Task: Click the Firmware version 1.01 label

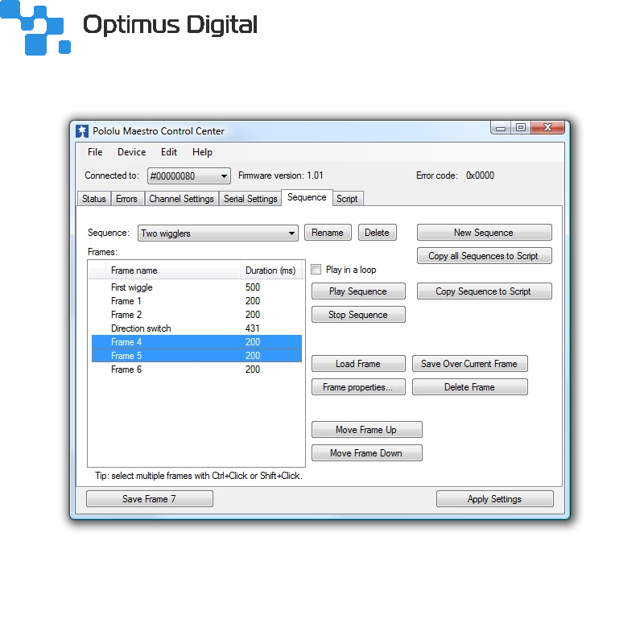Action: coord(280,175)
